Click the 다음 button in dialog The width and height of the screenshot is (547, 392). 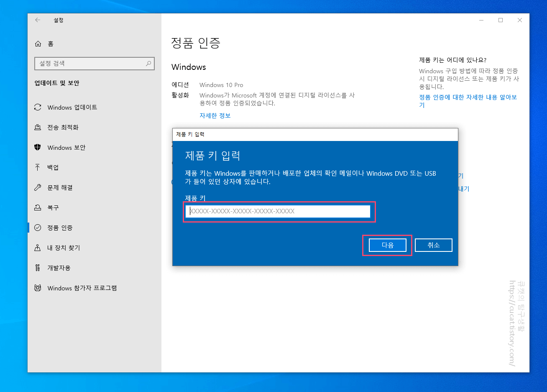tap(388, 245)
